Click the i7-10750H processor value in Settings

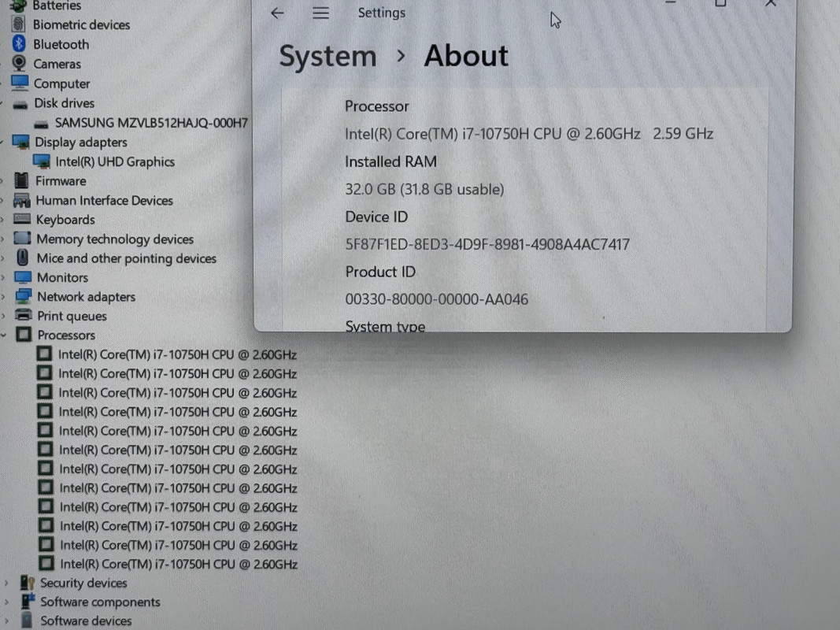[529, 133]
